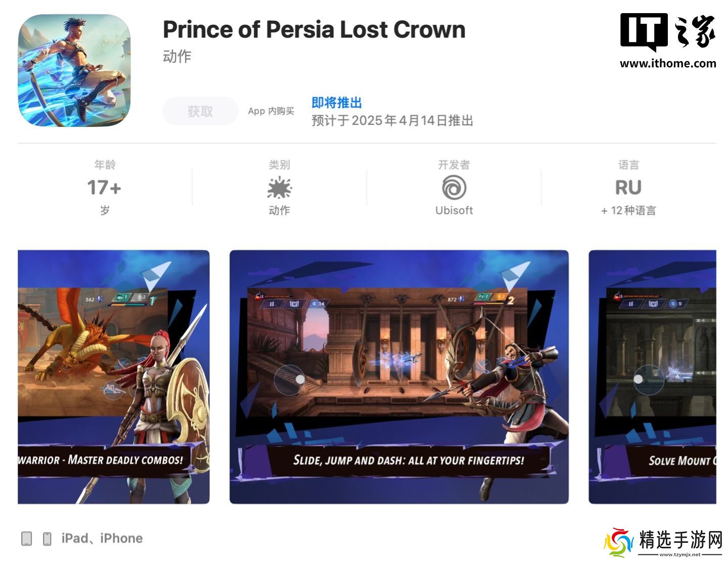
Task: Click the IT之家 logo
Action: (668, 32)
